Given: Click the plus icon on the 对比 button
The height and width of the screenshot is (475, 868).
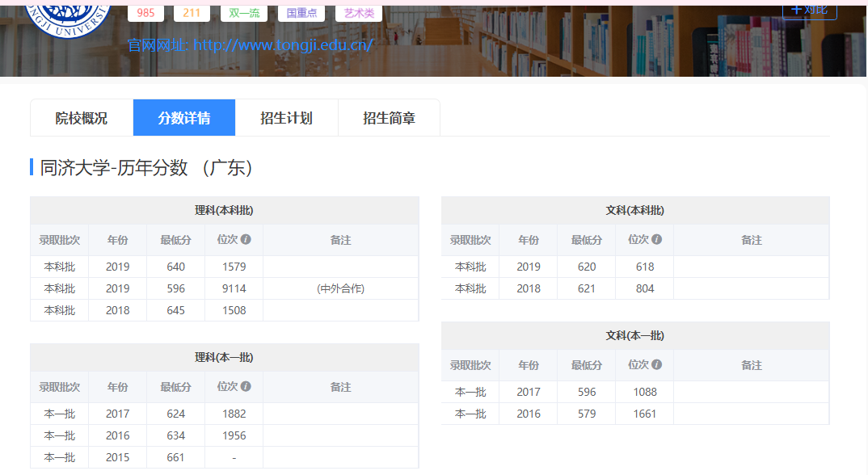Looking at the screenshot, I should (795, 11).
